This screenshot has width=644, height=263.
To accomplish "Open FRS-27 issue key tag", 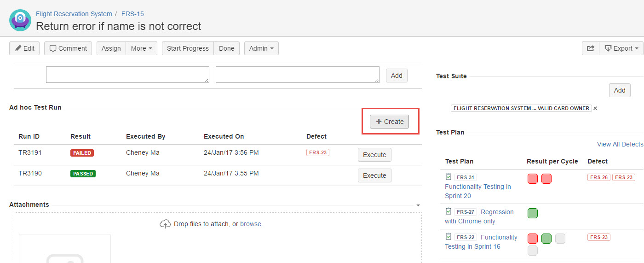I will pos(466,212).
